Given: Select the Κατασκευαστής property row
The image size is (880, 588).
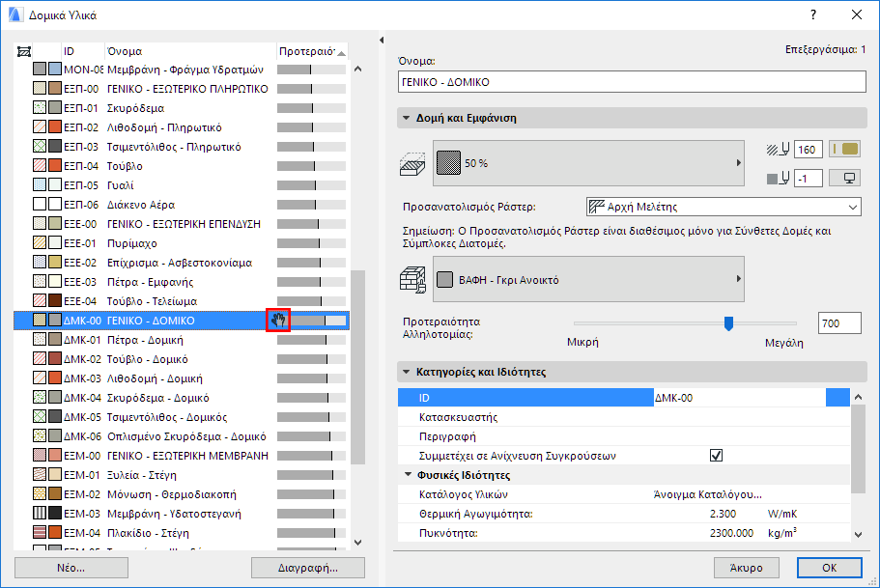Looking at the screenshot, I should point(623,417).
